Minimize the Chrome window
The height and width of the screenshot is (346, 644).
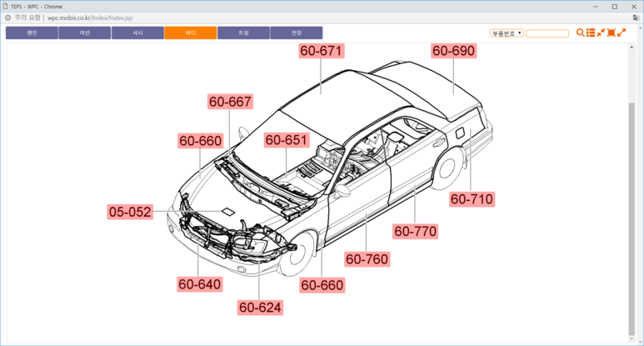coord(596,7)
